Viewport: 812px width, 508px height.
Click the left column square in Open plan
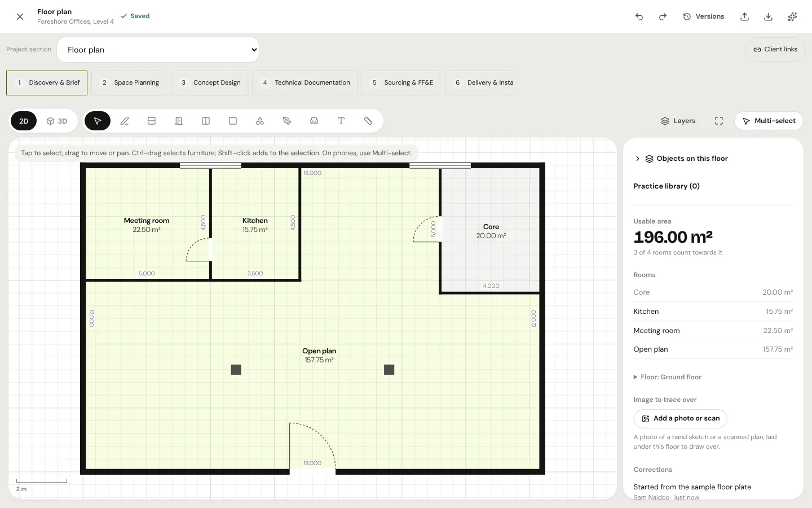point(236,370)
